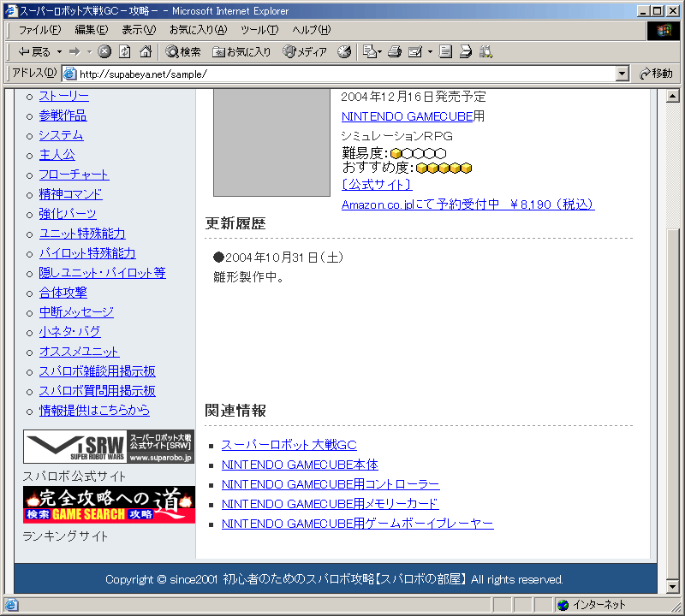Open the スパロボ雑談用掲示板 link

(x=97, y=371)
